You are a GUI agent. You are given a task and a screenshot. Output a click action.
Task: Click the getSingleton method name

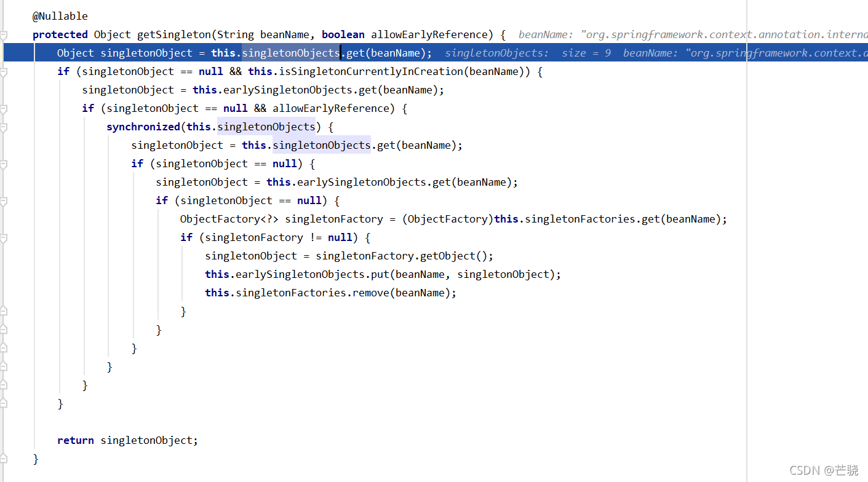tap(174, 34)
